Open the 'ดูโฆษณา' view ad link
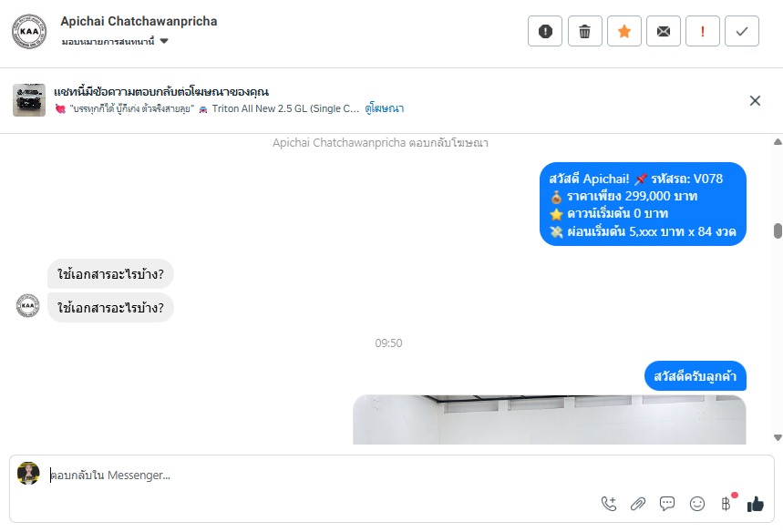Image resolution: width=783 pixels, height=532 pixels. click(384, 108)
